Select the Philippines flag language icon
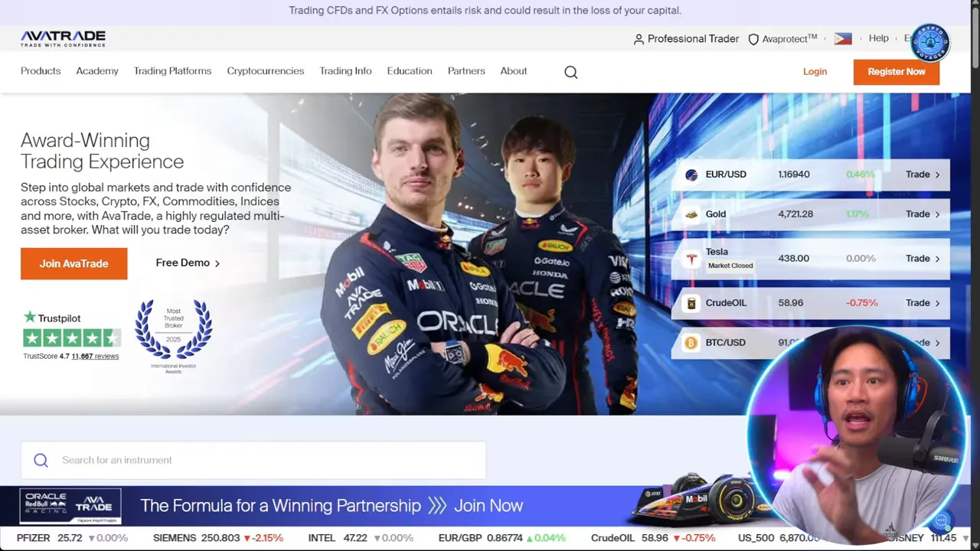980x551 pixels. [x=843, y=38]
